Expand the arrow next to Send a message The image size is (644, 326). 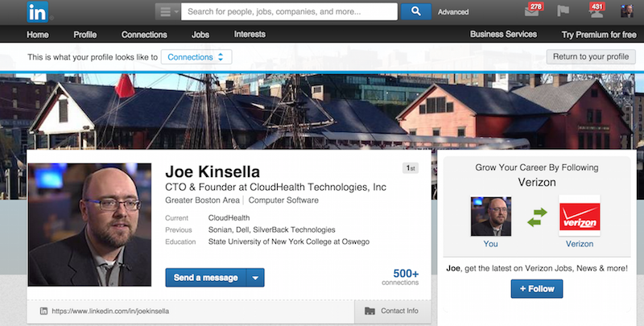click(255, 278)
